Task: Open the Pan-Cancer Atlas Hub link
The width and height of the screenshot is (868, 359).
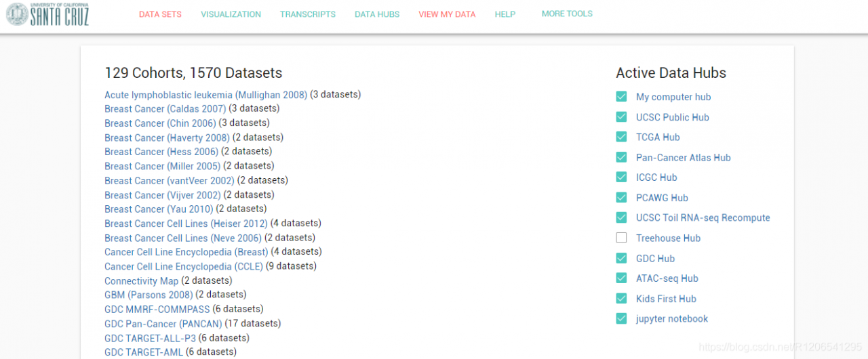Action: click(684, 157)
